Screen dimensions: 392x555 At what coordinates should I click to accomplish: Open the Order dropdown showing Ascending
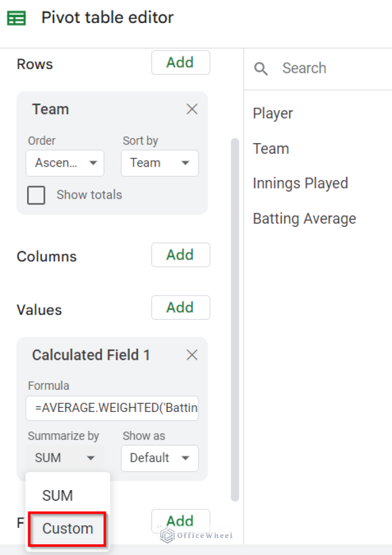(65, 163)
